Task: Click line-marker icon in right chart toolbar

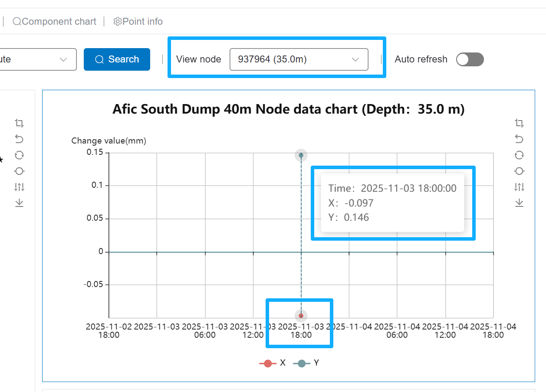Action: click(x=519, y=171)
